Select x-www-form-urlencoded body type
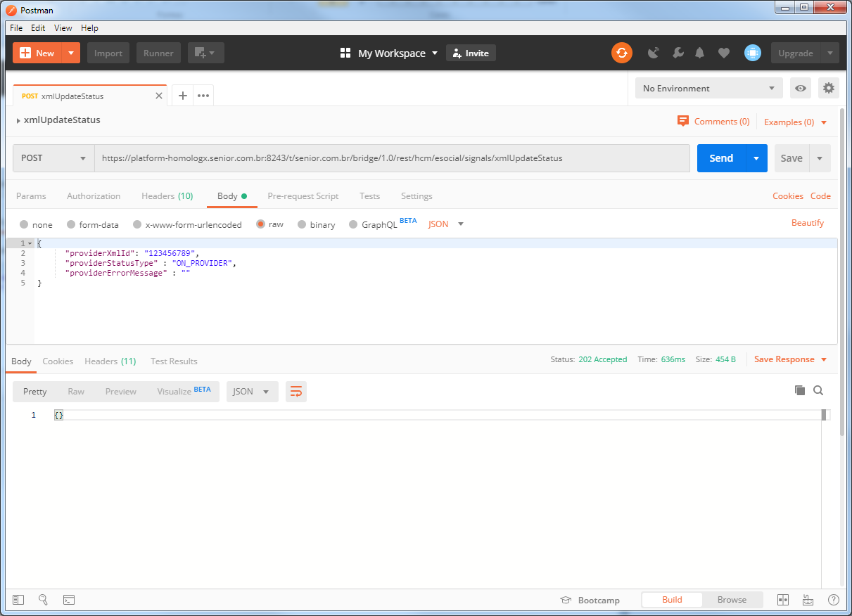This screenshot has height=616, width=852. pyautogui.click(x=137, y=224)
